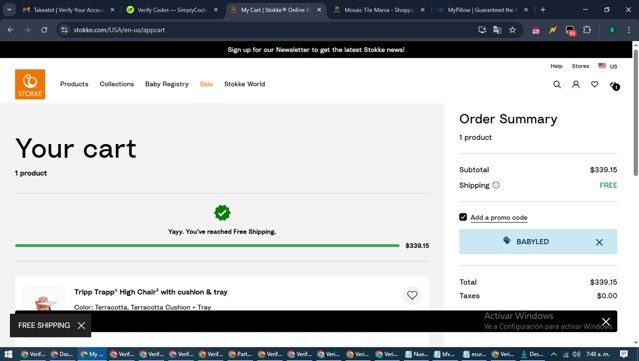Dismiss the FREE SHIPPING badge
Viewport: 639px width, 361px height.
pos(82,325)
